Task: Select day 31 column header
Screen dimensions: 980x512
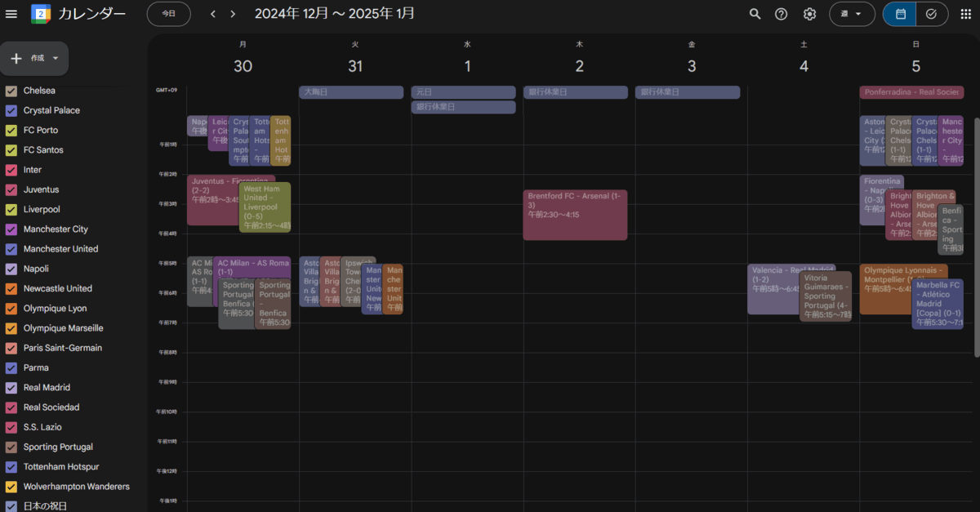Action: click(x=355, y=66)
